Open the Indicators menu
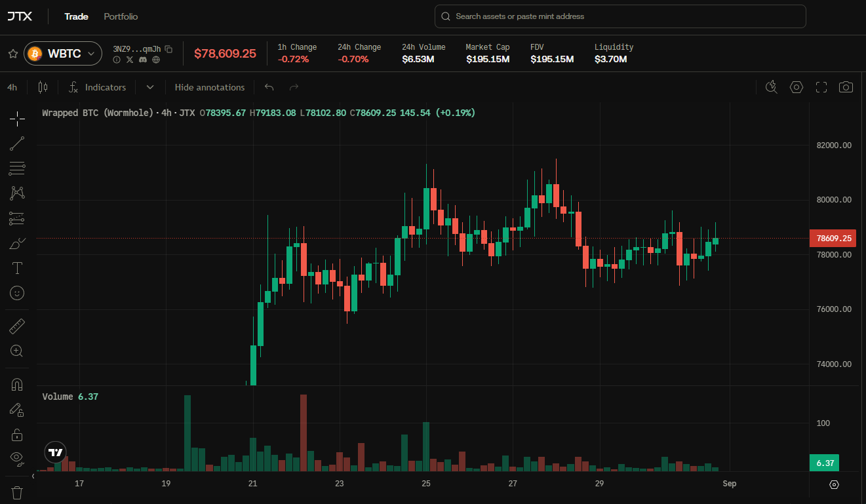Image resolution: width=866 pixels, height=504 pixels. 98,87
